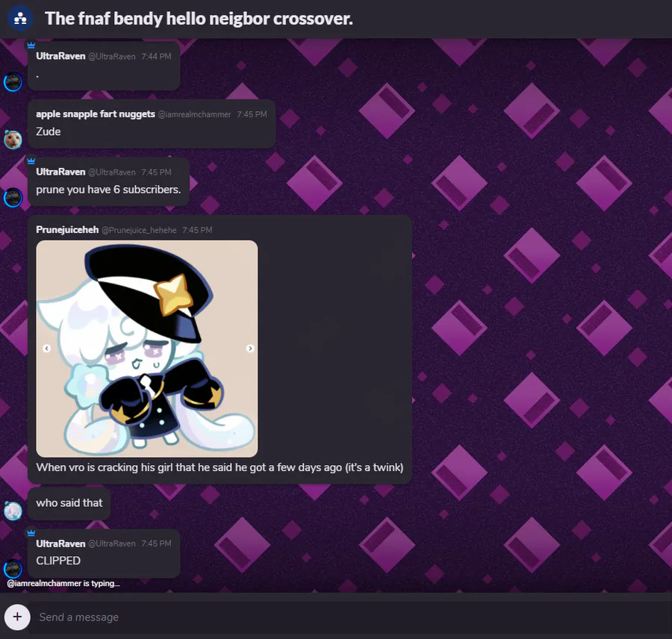Click the @iamrealmchammer handle on Zude message
Screen dimensions: 672x639
click(x=195, y=114)
